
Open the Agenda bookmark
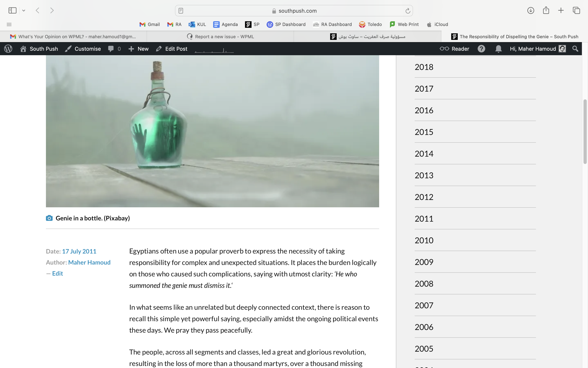225,24
